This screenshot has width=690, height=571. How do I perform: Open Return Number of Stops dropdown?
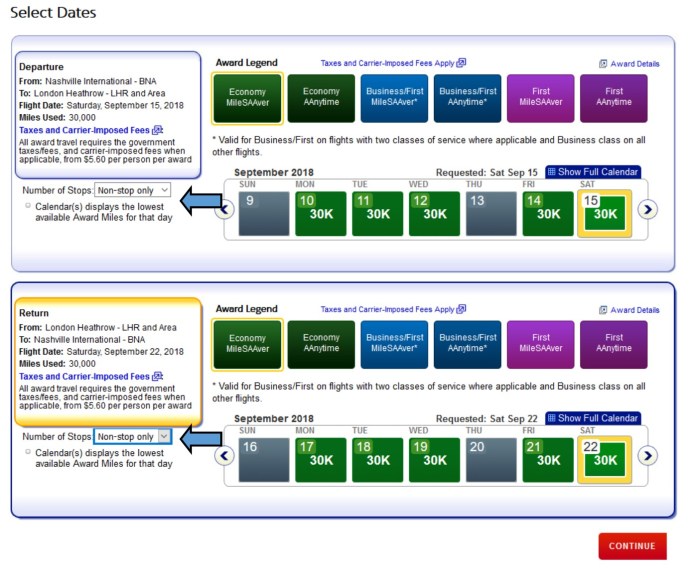pyautogui.click(x=133, y=437)
